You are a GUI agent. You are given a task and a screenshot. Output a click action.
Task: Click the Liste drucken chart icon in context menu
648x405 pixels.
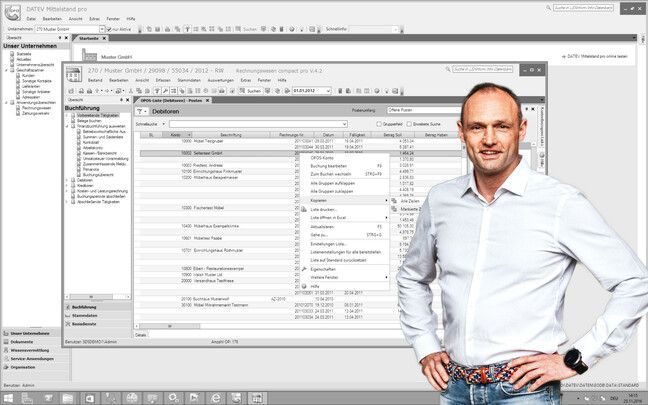pyautogui.click(x=304, y=210)
